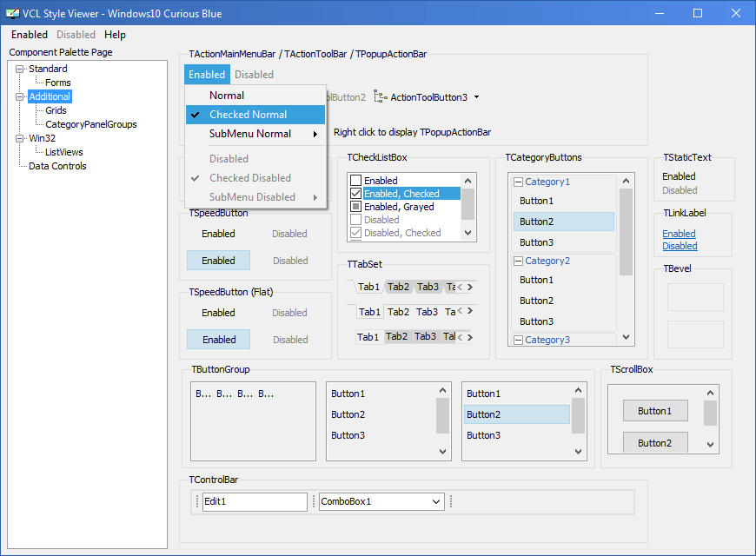This screenshot has width=756, height=556.
Task: Open the ComboBox1 dropdown
Action: tap(436, 501)
